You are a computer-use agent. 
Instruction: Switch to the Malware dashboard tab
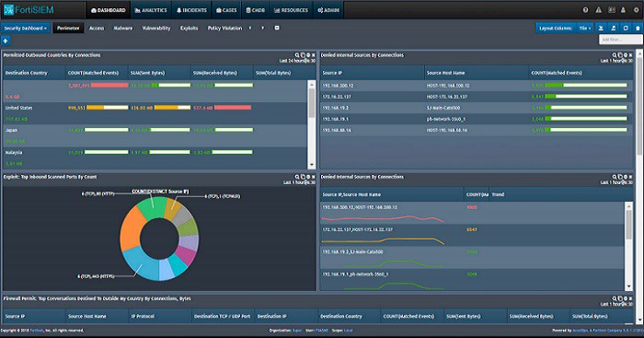click(123, 28)
